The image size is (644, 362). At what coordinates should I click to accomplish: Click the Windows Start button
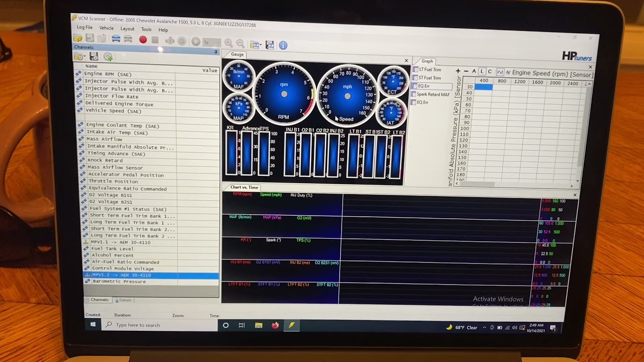93,325
